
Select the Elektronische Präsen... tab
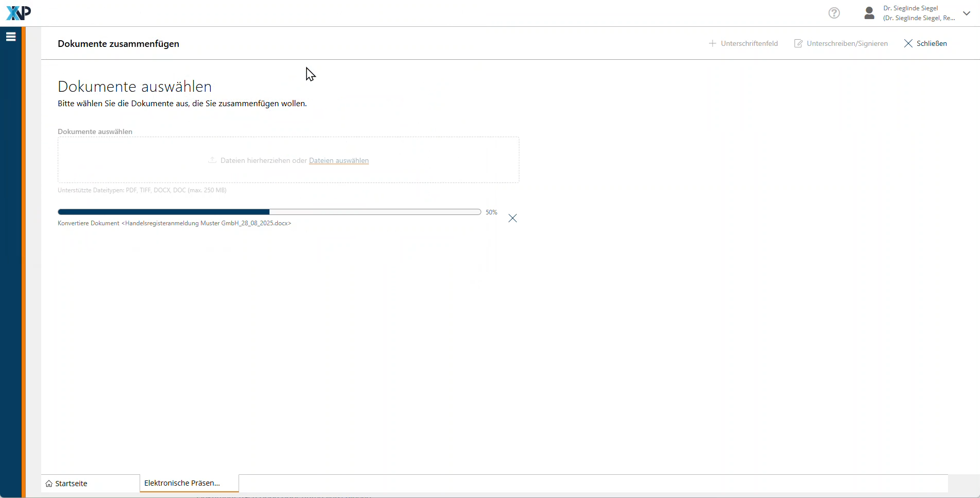click(182, 483)
